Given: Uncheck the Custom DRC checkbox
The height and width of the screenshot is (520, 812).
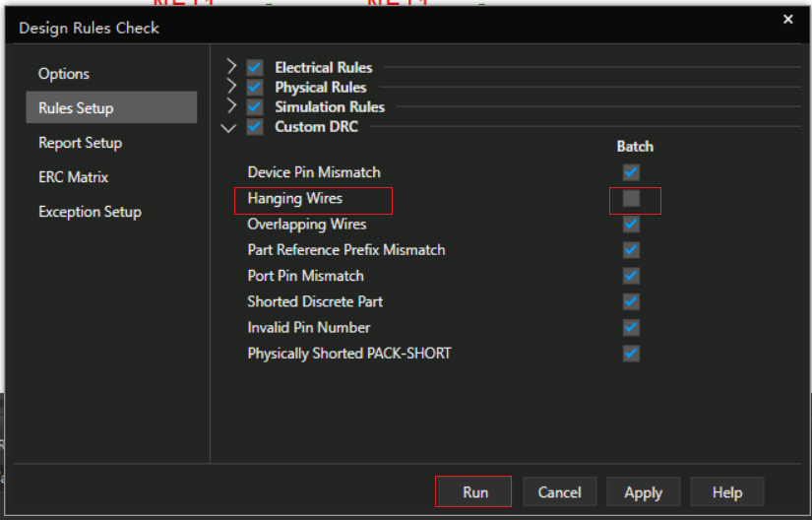Looking at the screenshot, I should pyautogui.click(x=255, y=126).
